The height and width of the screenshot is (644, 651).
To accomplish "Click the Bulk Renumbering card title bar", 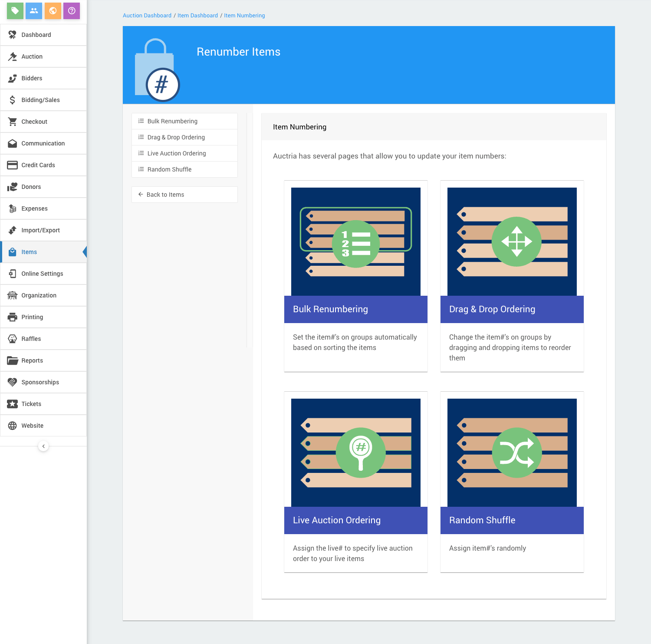I will coord(355,309).
